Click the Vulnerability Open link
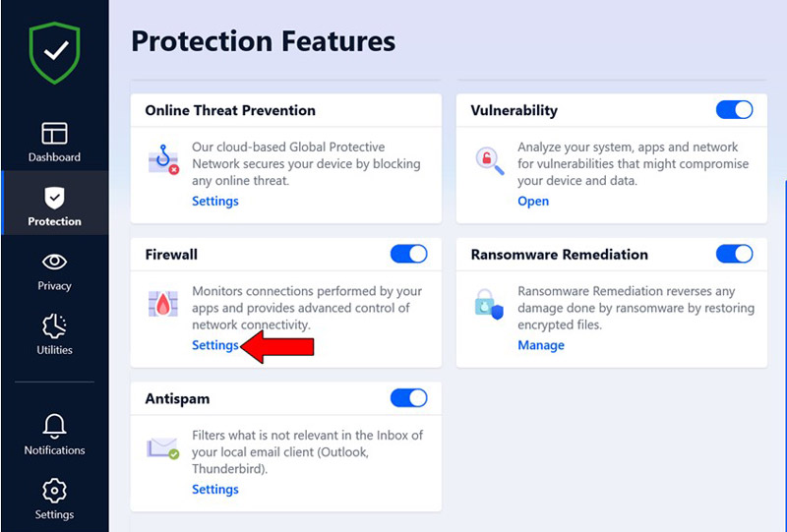The width and height of the screenshot is (787, 532). click(533, 201)
